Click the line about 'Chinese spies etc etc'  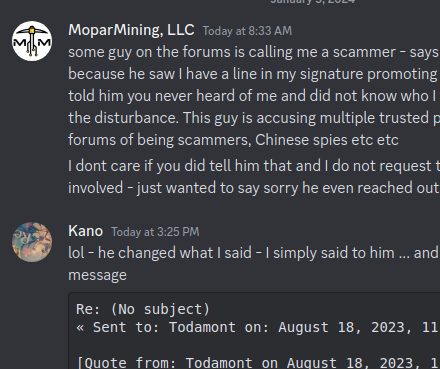click(233, 140)
